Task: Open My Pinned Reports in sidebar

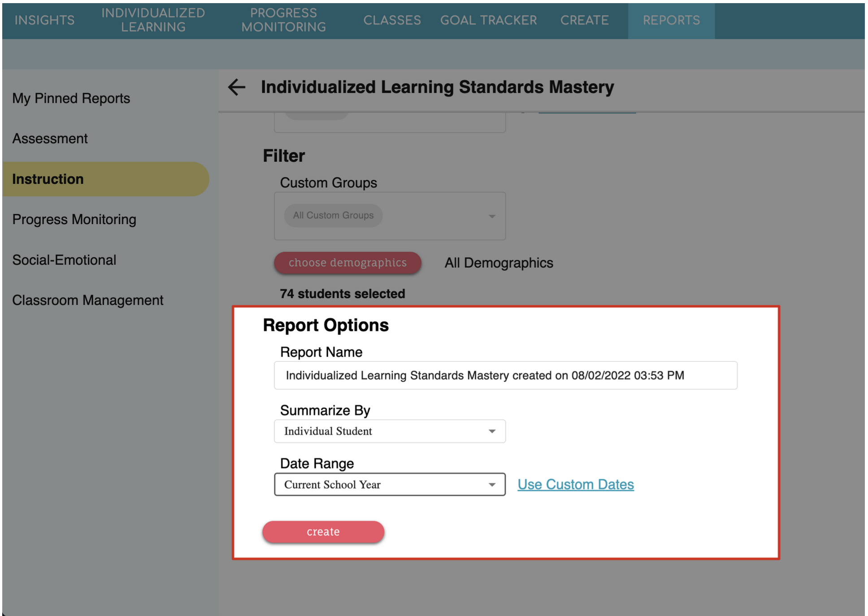Action: point(71,98)
